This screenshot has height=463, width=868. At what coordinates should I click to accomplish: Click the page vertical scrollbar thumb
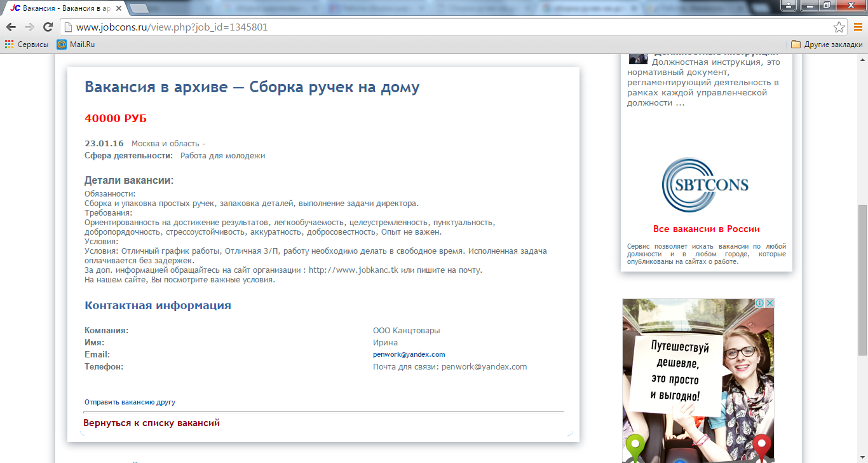pos(862,280)
